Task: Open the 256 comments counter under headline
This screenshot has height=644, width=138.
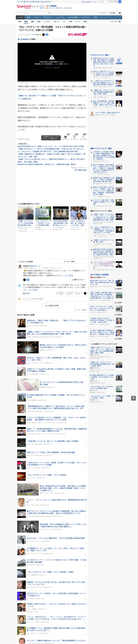Action: [x=33, y=35]
